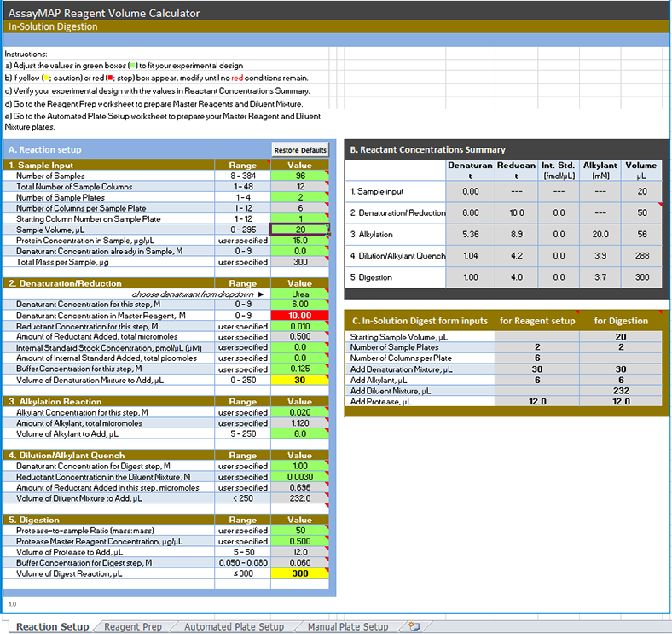Click Number of Columns per Plate 6 in section C
This screenshot has width=672, height=634.
click(537, 358)
